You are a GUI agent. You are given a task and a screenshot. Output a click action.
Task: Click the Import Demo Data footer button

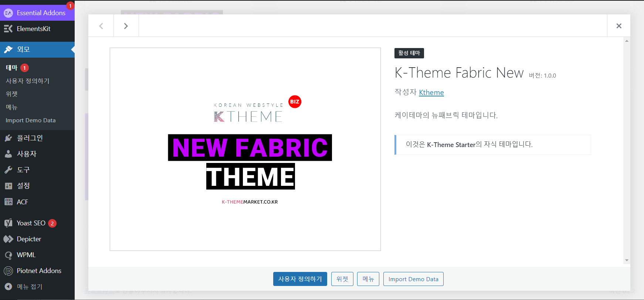413,279
